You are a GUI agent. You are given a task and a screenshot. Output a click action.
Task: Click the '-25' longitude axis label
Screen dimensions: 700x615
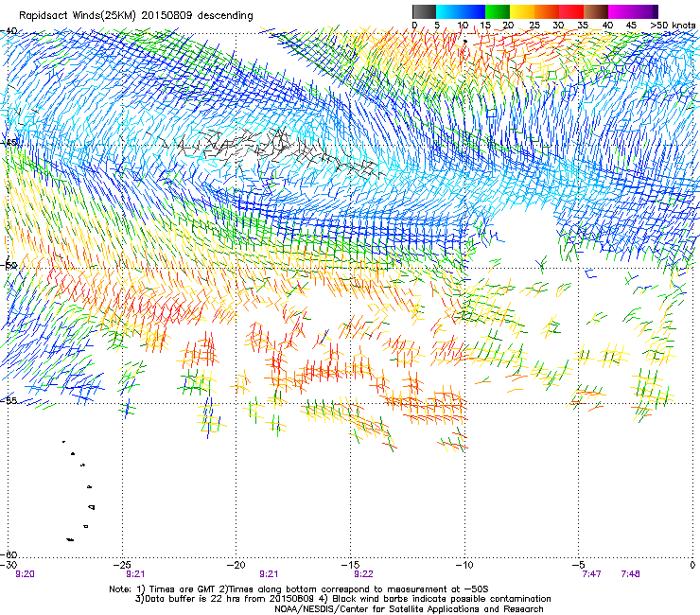click(x=123, y=565)
